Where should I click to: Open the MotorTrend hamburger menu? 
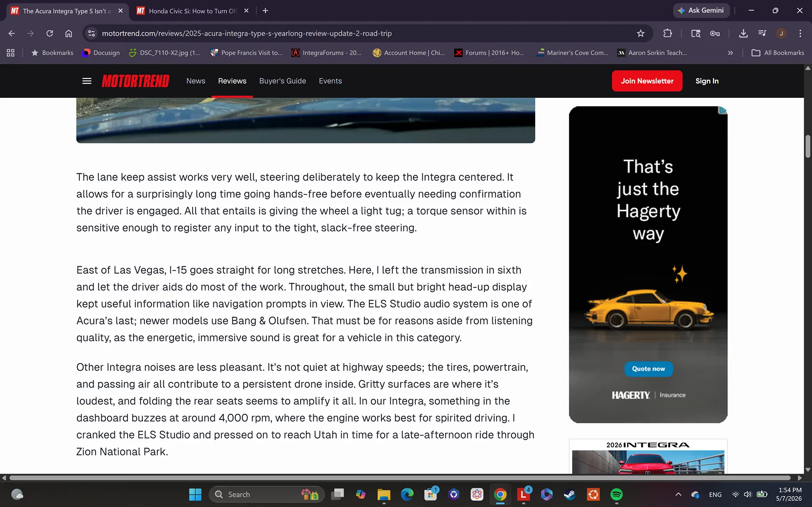87,81
